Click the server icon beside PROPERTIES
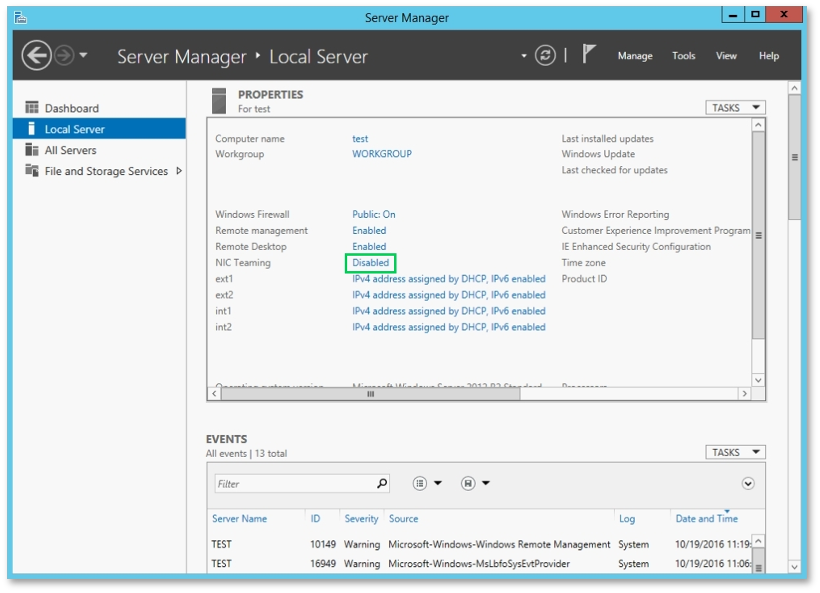820x593 pixels. (219, 101)
